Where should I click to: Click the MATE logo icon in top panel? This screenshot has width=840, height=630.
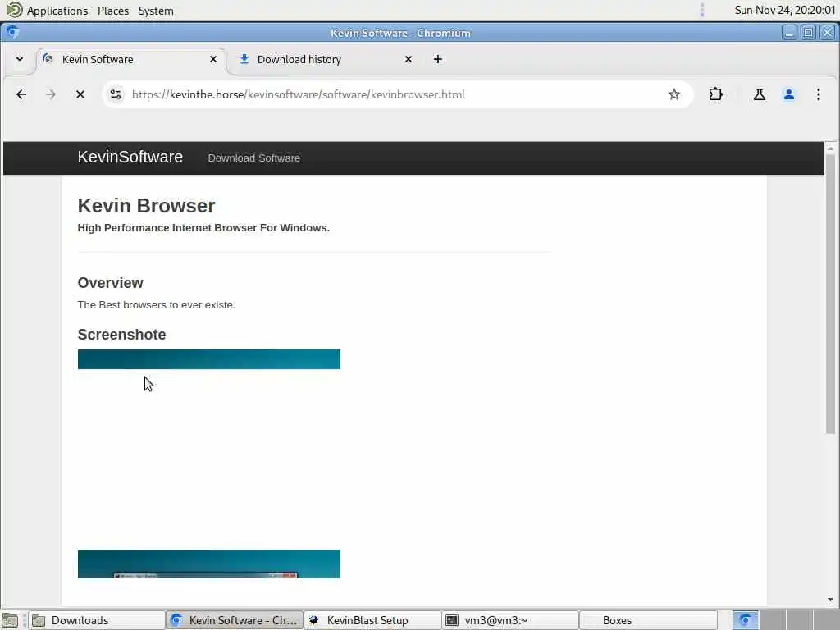pyautogui.click(x=14, y=10)
